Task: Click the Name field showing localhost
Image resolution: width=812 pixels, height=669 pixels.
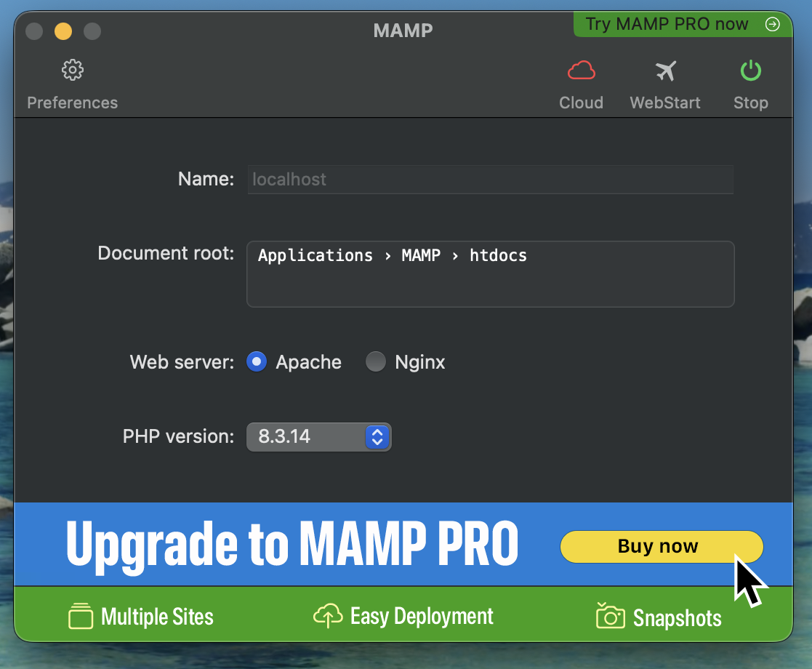Action: pos(490,180)
